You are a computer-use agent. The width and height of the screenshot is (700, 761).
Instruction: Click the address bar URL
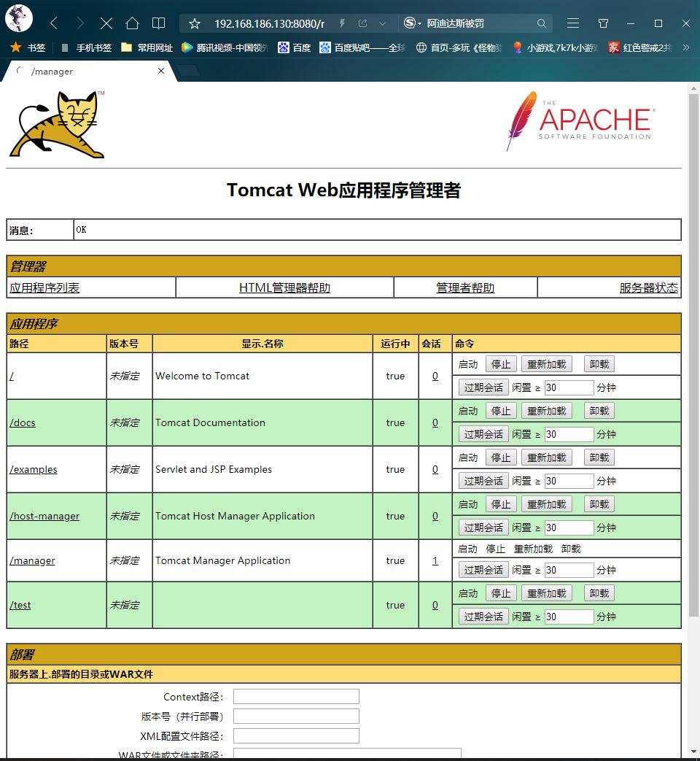click(x=269, y=23)
